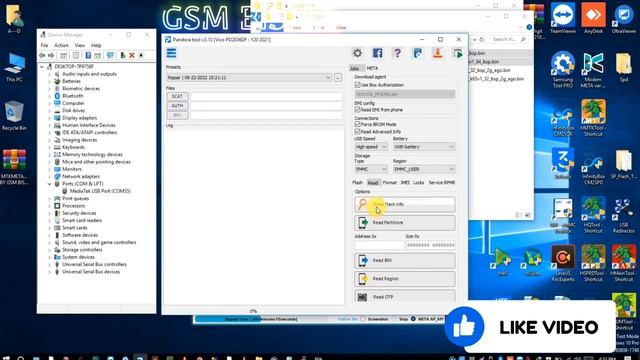This screenshot has height=360, width=640.
Task: Open Battery With battery dropdown
Action: click(424, 147)
